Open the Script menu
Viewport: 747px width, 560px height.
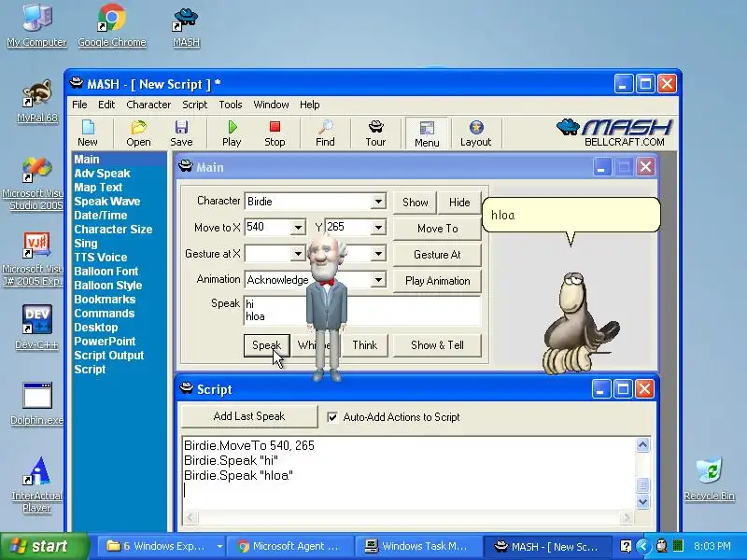click(x=194, y=105)
